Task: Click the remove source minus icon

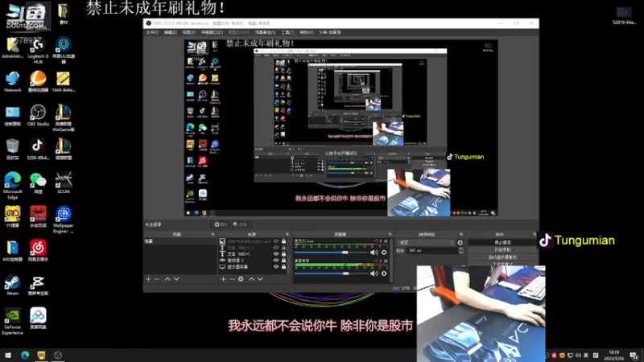Action: pyautogui.click(x=232, y=279)
